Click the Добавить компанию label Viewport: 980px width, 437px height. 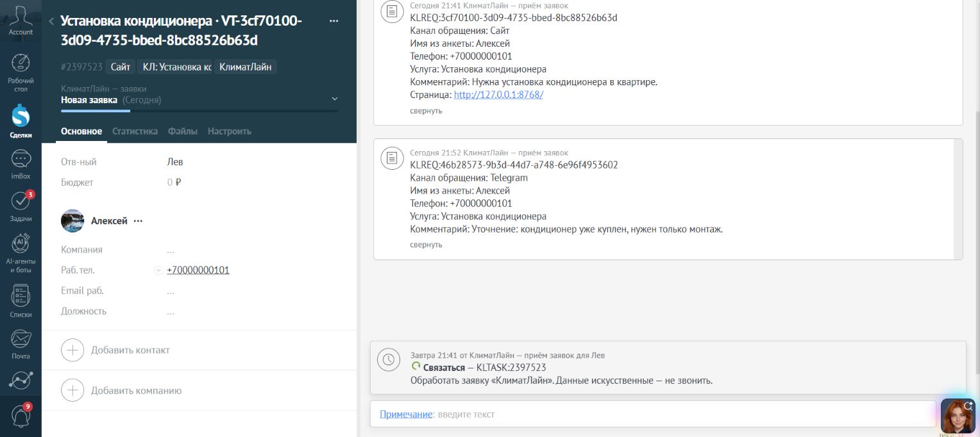pyautogui.click(x=136, y=391)
